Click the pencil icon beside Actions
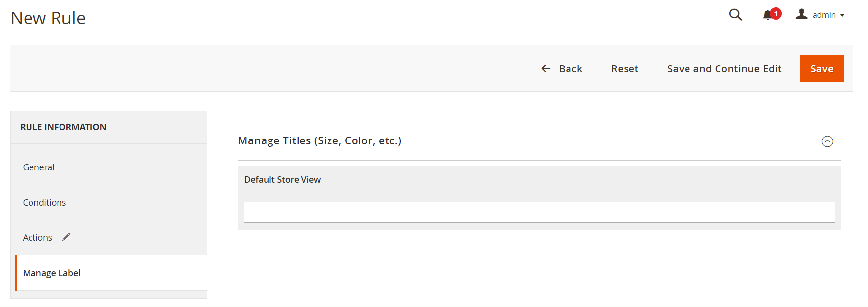 (66, 237)
